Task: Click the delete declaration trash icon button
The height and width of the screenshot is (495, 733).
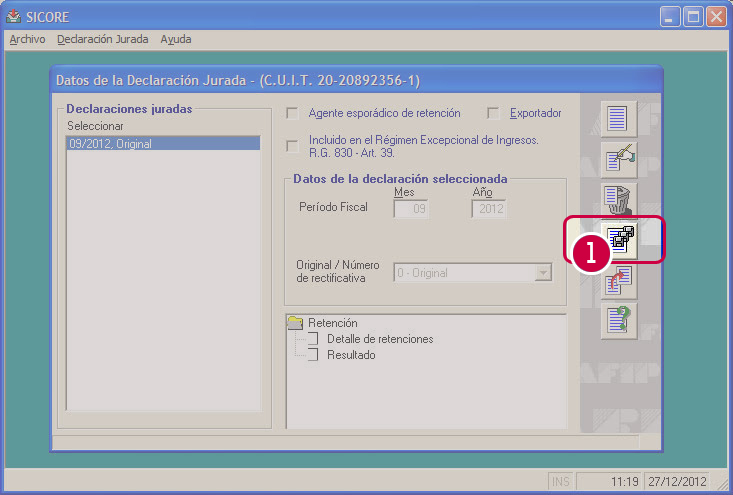Action: click(x=618, y=200)
